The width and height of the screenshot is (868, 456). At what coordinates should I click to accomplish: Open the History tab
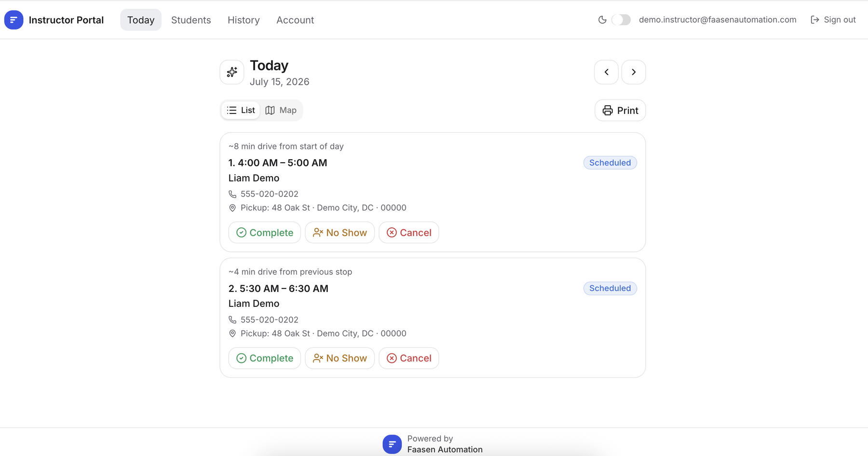point(244,20)
